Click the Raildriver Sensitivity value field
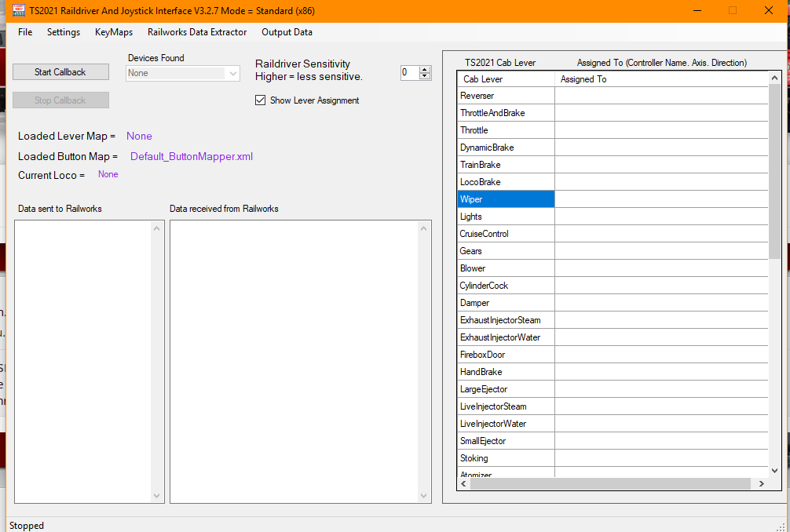Image resolution: width=790 pixels, height=532 pixels. tap(409, 73)
